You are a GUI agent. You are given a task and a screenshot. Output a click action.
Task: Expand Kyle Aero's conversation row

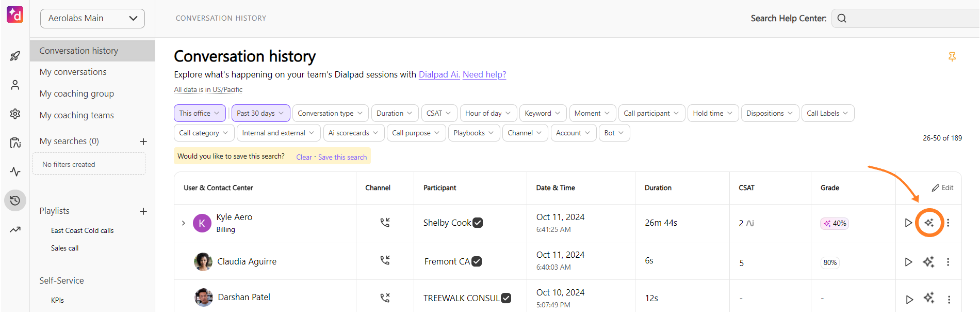click(183, 223)
